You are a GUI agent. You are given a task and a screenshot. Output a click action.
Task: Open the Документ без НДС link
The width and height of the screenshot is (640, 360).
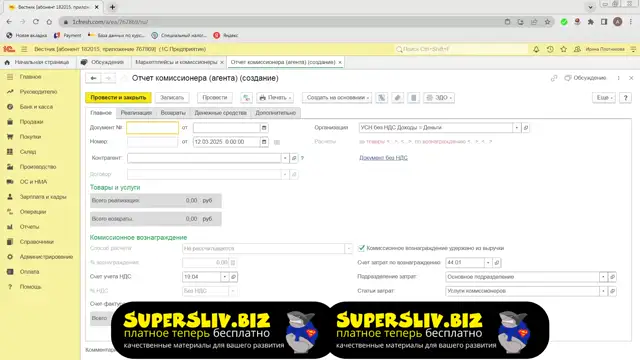[383, 158]
